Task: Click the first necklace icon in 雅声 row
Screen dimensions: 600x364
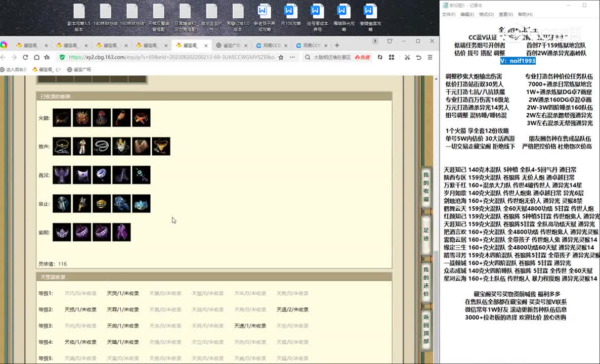Action: [62, 147]
